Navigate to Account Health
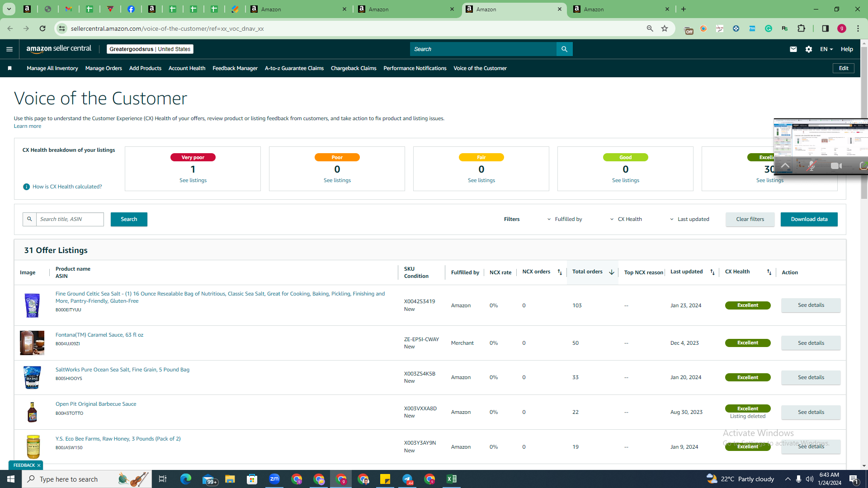This screenshot has width=868, height=488. tap(187, 68)
